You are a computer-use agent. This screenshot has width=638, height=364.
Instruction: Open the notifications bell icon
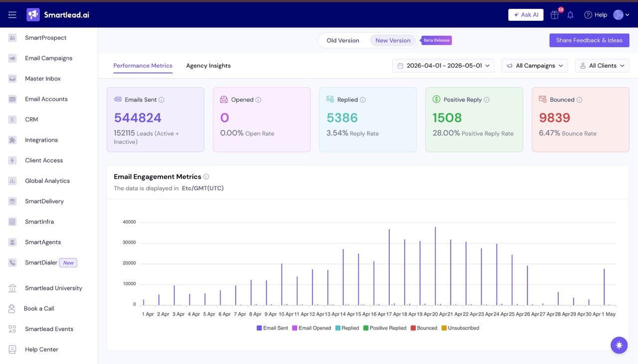click(570, 15)
